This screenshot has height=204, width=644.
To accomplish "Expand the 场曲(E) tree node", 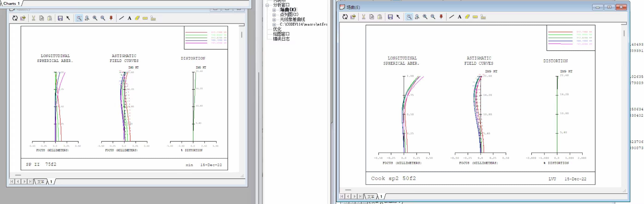I will [274, 10].
